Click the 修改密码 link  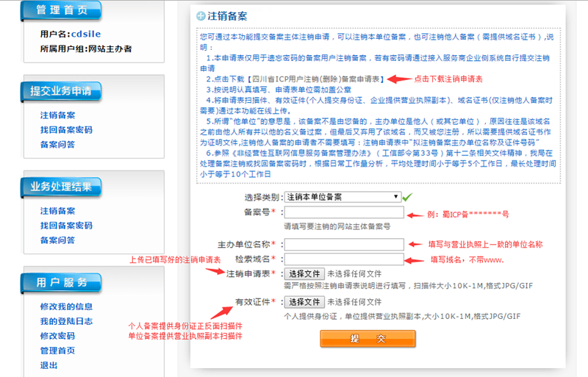pyautogui.click(x=57, y=336)
